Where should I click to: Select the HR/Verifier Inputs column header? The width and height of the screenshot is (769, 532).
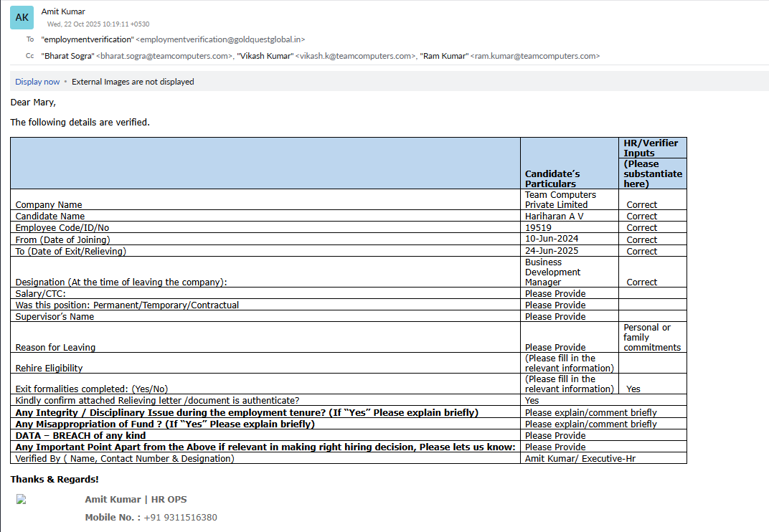pyautogui.click(x=651, y=148)
